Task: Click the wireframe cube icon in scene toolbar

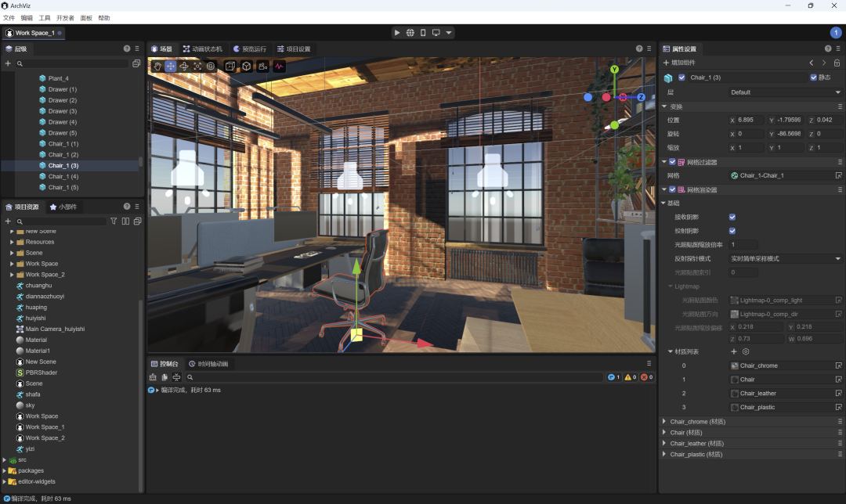Action: [x=247, y=67]
